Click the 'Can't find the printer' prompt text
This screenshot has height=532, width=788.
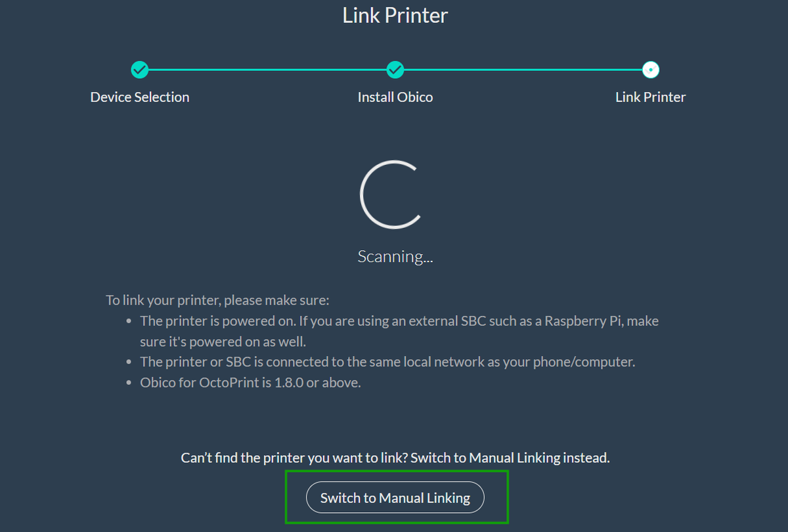tap(395, 458)
